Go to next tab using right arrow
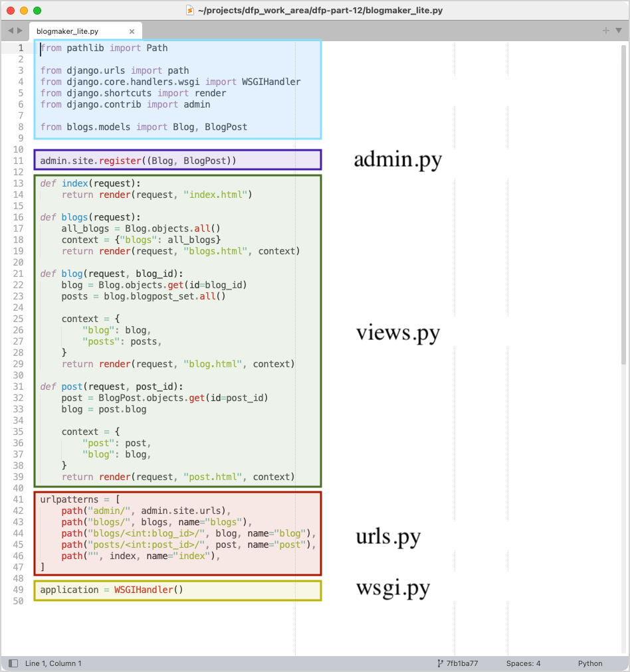This screenshot has height=672, width=630. coord(20,31)
